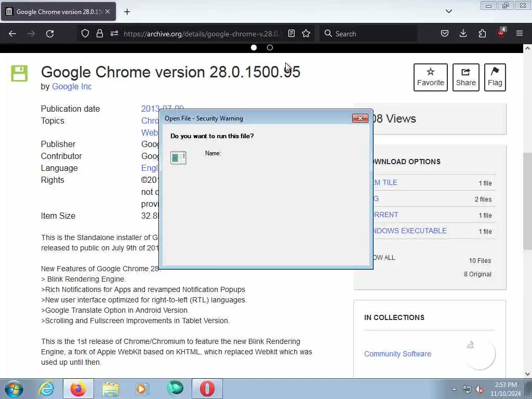
Task: Click SHOW ALL files link
Action: [384, 258]
